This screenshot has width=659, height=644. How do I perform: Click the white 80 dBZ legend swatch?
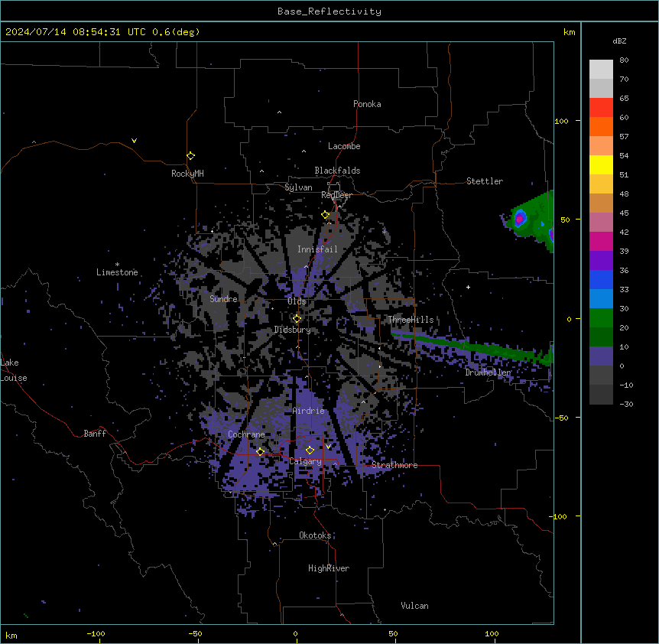point(601,69)
